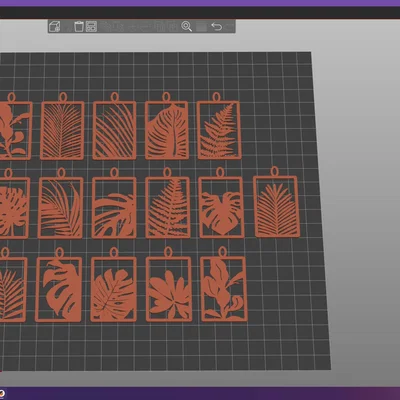Select middle-row pendant with large cropped monstera leaf
This screenshot has height=400, width=400.
[114, 203]
